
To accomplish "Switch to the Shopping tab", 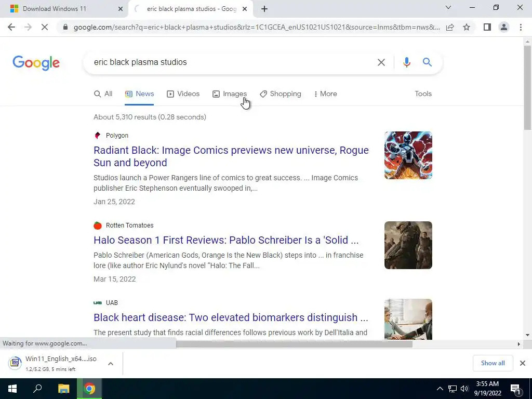I will tap(281, 94).
